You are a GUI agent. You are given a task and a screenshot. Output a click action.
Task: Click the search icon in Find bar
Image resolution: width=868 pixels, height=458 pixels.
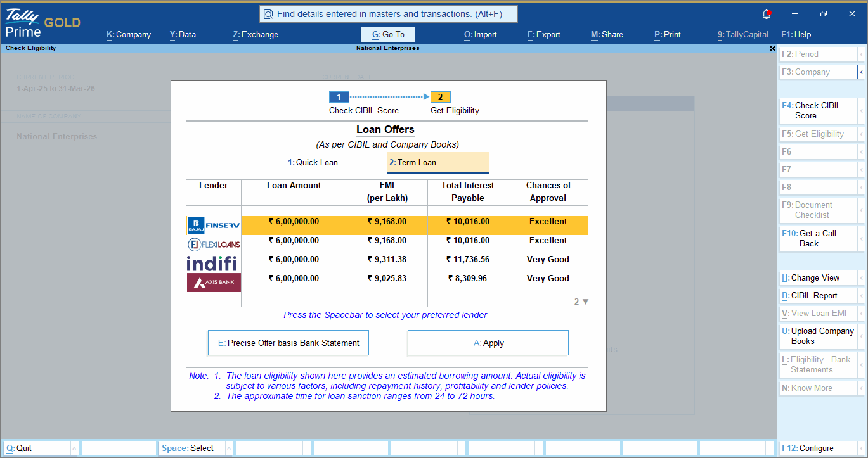268,14
